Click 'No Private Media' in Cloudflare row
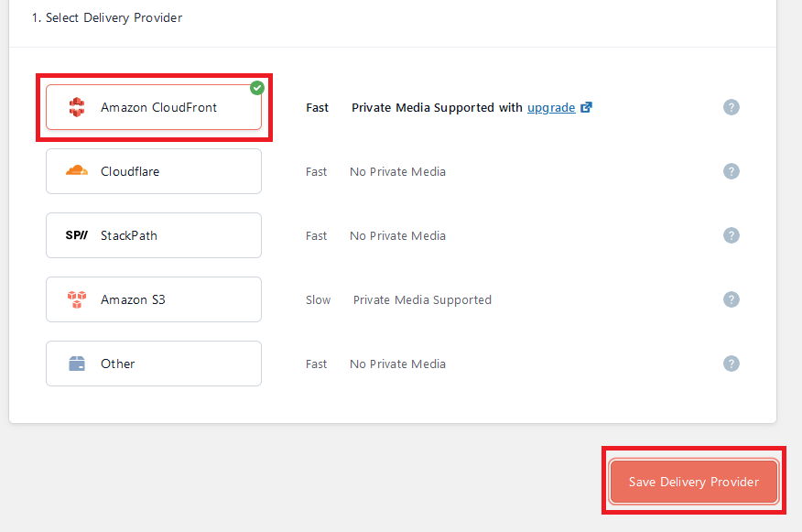This screenshot has width=802, height=532. (398, 172)
